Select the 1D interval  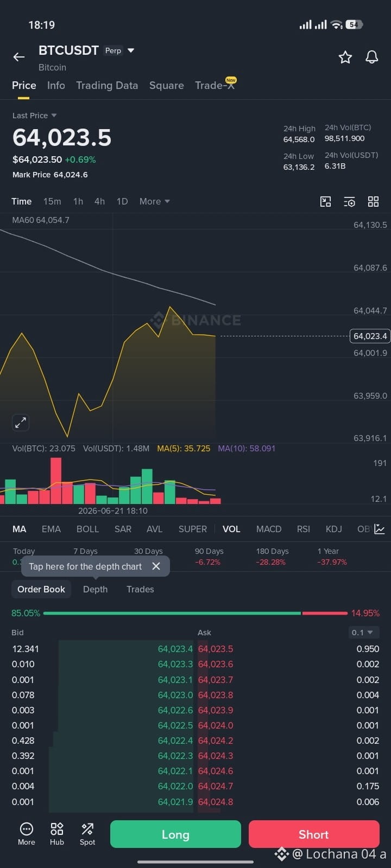coord(122,201)
